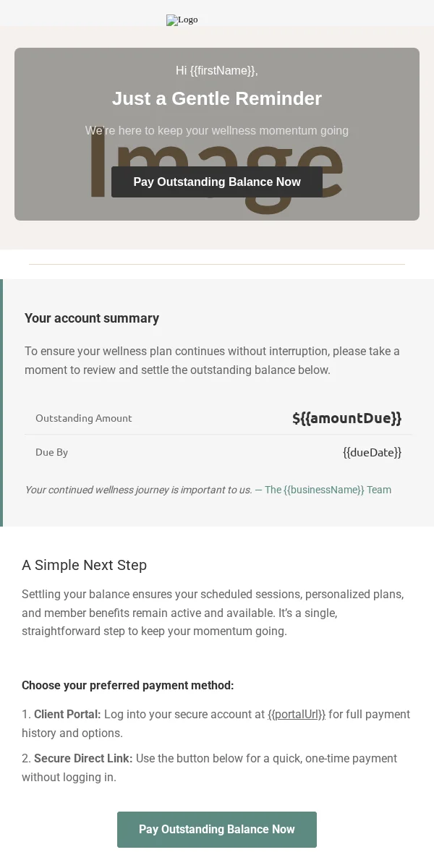This screenshot has width=434, height=868.
Task: Select the Secure Direct Link list item label
Action: (83, 758)
